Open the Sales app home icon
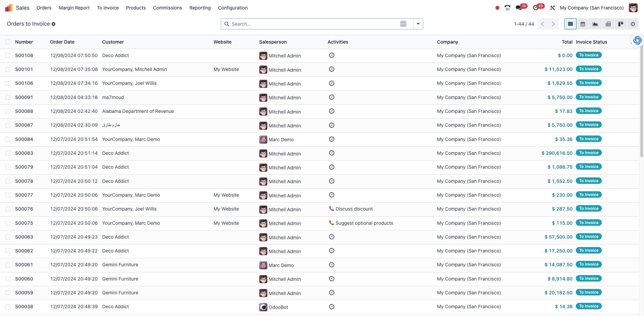The image size is (644, 316). tap(9, 8)
